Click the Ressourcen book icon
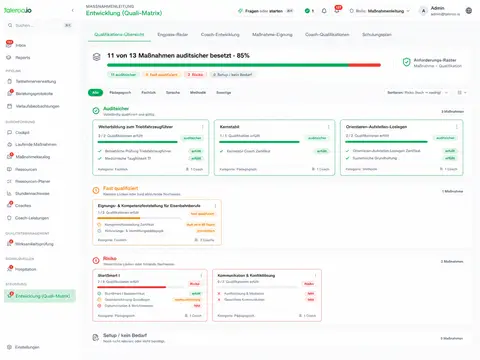This screenshot has height=360, width=480. pos(9,169)
